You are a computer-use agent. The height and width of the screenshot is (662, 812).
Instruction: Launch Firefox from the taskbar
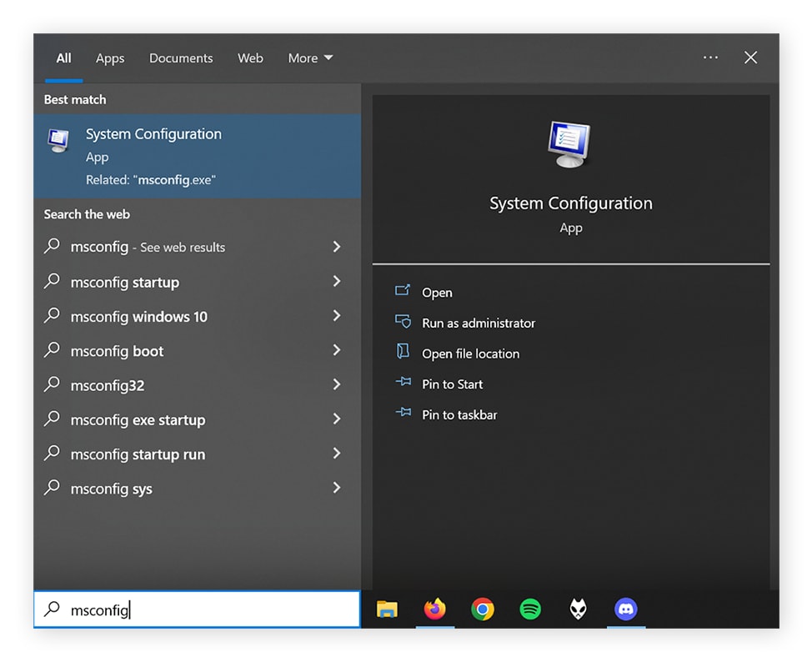435,609
